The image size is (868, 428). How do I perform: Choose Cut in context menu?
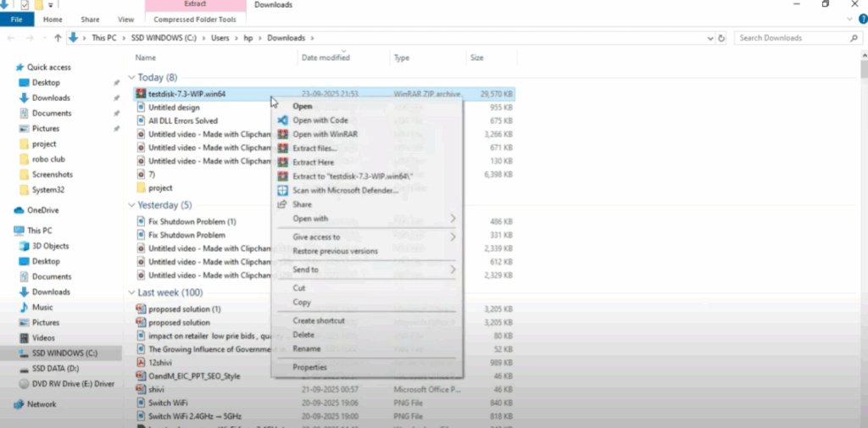(299, 288)
